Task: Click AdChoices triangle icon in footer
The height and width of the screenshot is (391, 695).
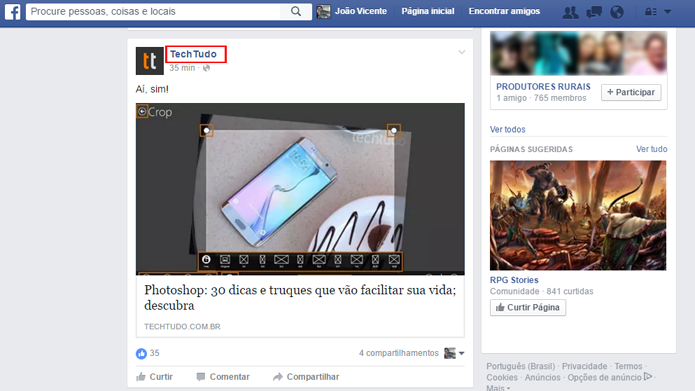Action: [x=648, y=377]
